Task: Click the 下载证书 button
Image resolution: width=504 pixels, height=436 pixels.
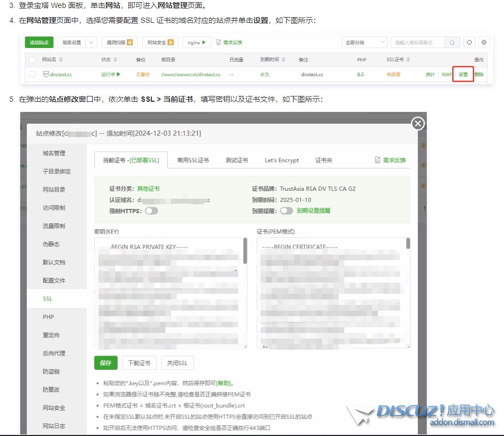Action: [139, 363]
